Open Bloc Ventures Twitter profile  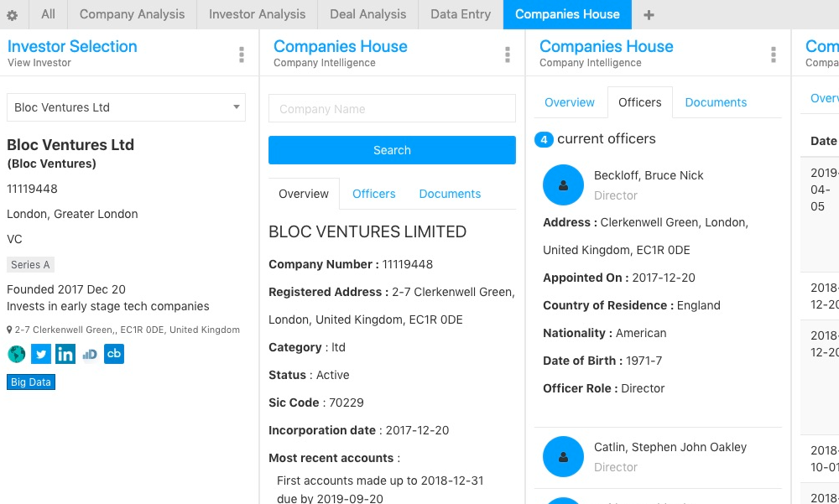41,354
